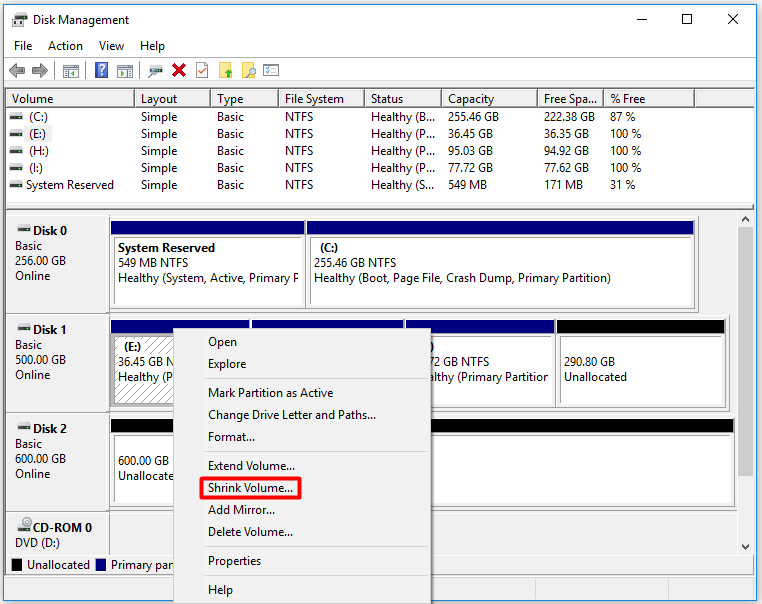Select the CD-ROM 0 DVD (D:) panel

[x=57, y=534]
